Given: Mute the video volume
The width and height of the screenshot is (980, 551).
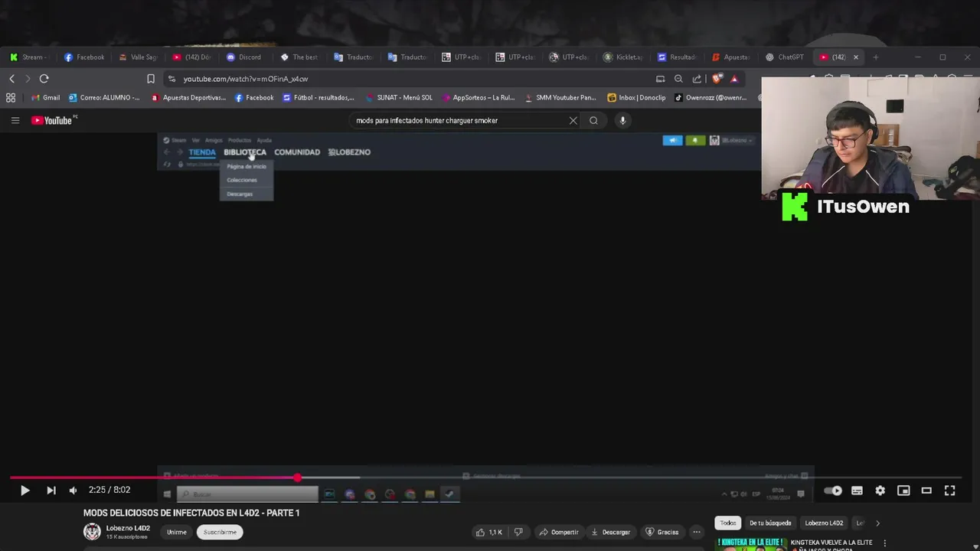Looking at the screenshot, I should point(73,491).
